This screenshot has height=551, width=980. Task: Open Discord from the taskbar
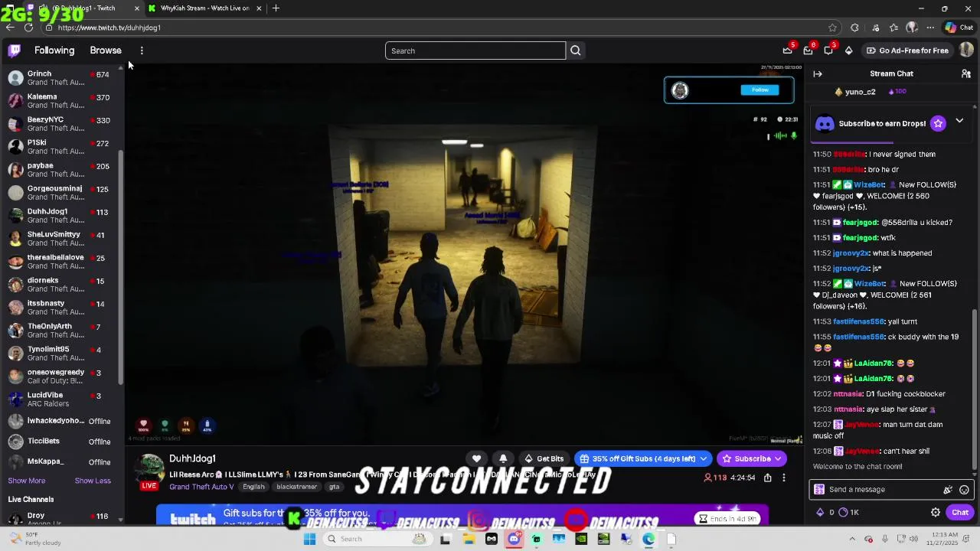click(514, 539)
